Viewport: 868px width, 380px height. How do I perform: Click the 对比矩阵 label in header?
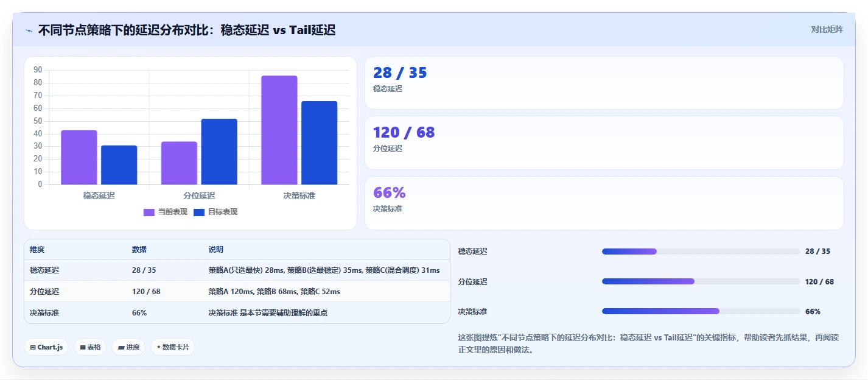(x=827, y=29)
